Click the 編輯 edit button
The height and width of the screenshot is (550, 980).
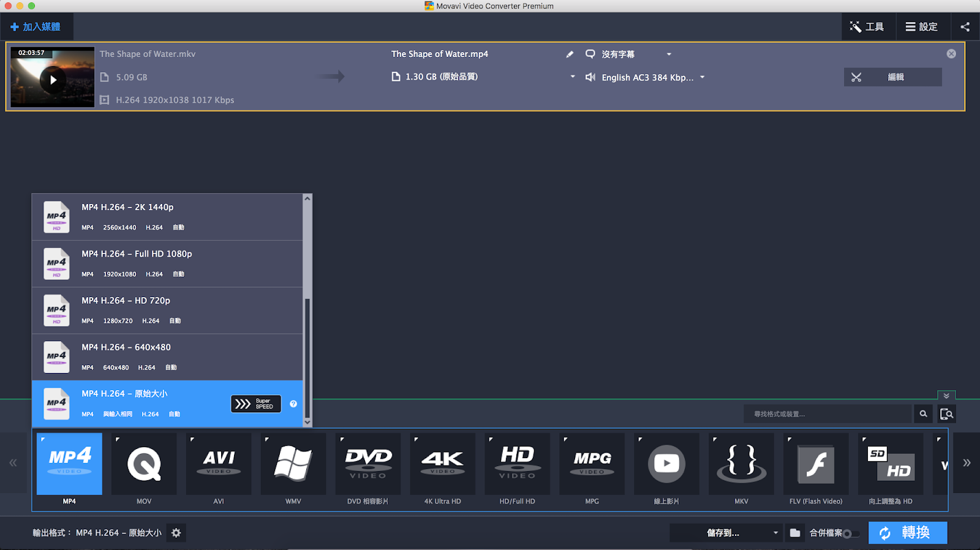tap(893, 77)
